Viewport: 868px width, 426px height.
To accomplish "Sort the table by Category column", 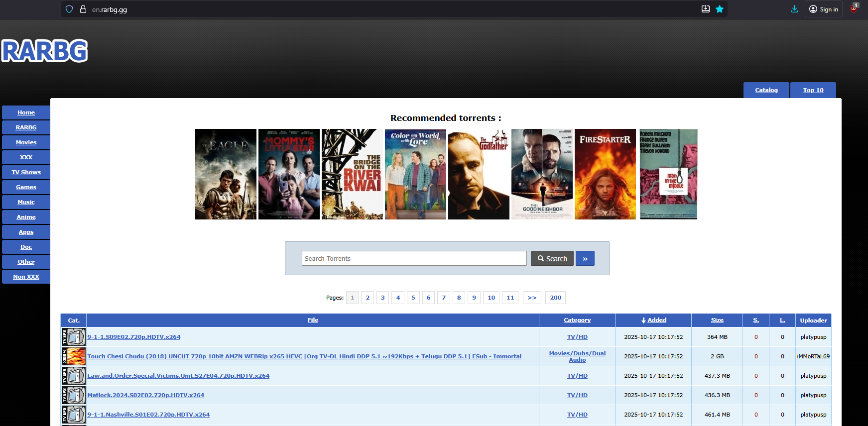I will tap(577, 320).
